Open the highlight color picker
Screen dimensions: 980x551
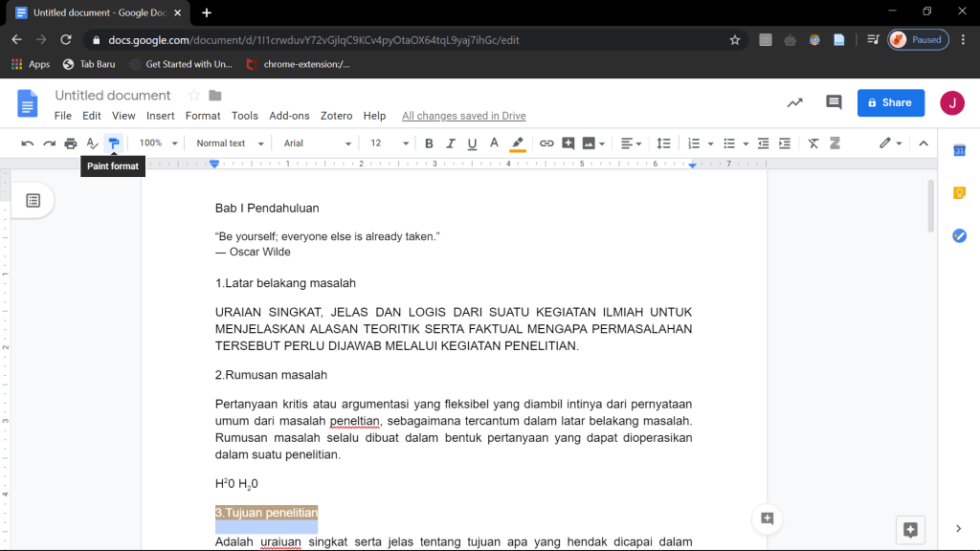coord(518,143)
